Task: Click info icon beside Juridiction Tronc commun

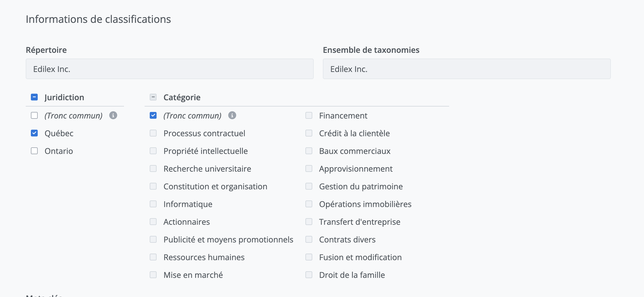Action: click(113, 115)
